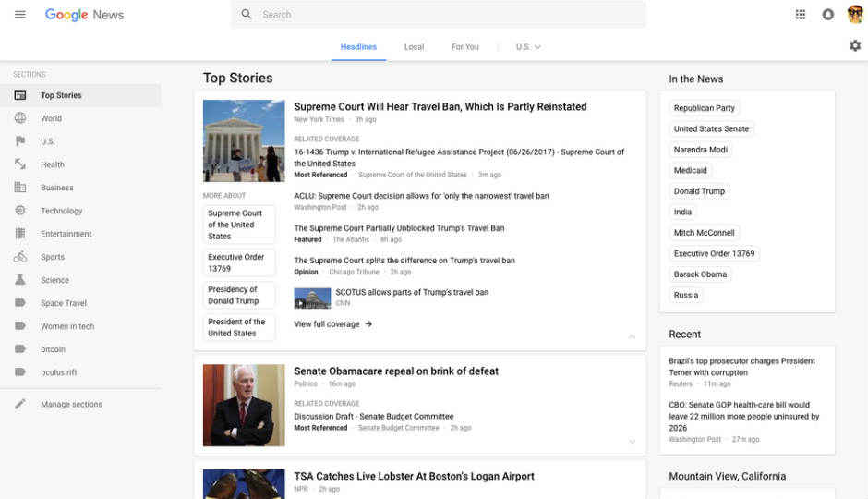868x499 pixels.
Task: Open settings gear icon
Action: (855, 46)
